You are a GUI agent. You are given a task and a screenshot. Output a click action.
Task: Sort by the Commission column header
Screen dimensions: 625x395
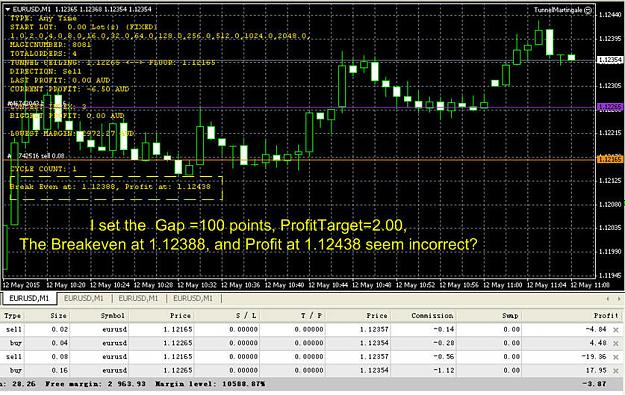tap(432, 316)
